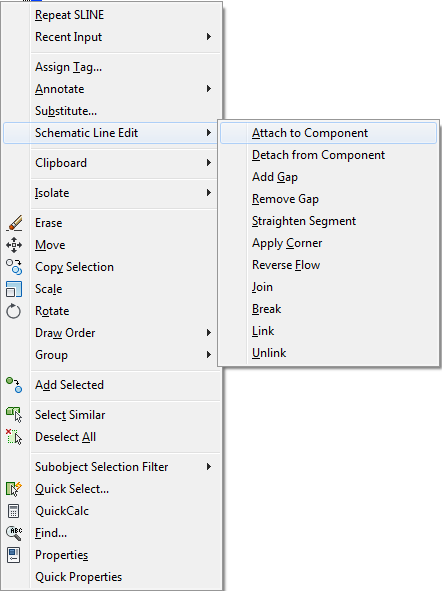Click the Erase eraser icon

click(14, 223)
